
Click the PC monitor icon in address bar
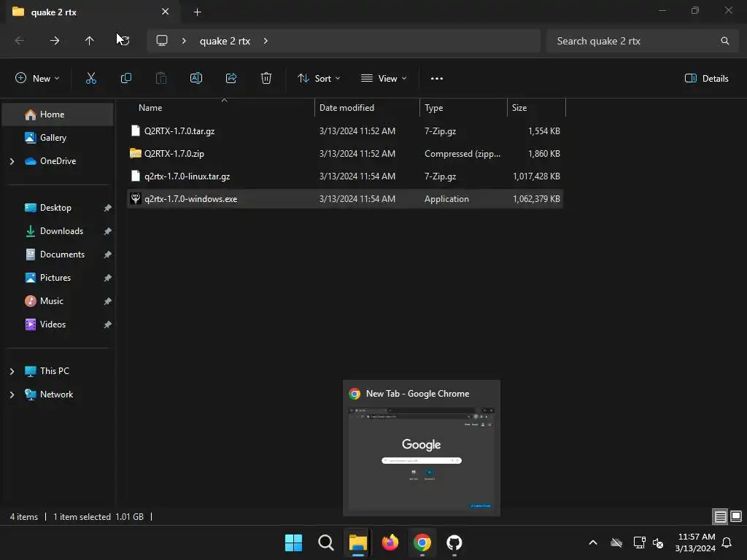coord(162,41)
